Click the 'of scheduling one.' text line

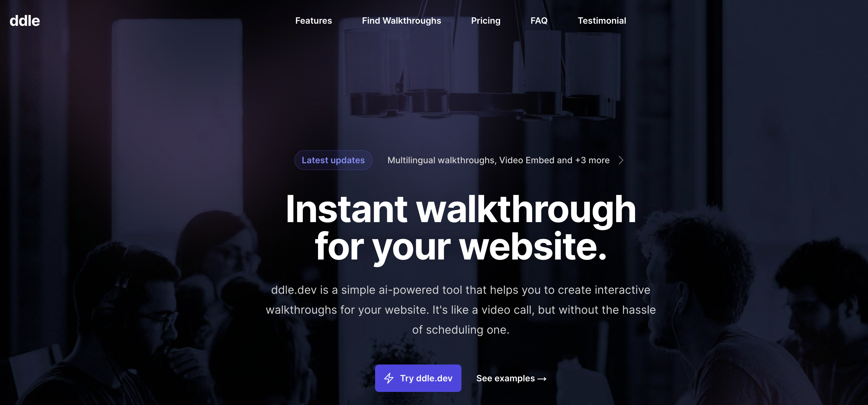tap(461, 330)
